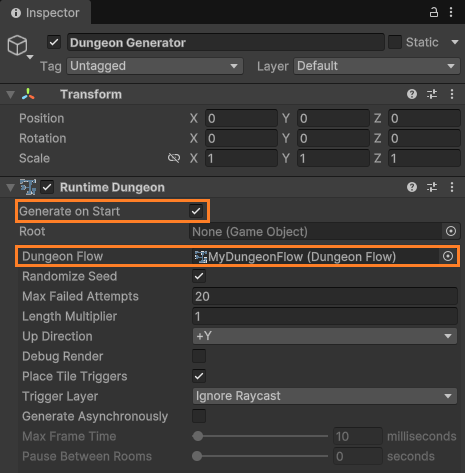Screen dimensions: 465x473
Task: Click the Max Frame Time milliseconds field
Action: [358, 436]
